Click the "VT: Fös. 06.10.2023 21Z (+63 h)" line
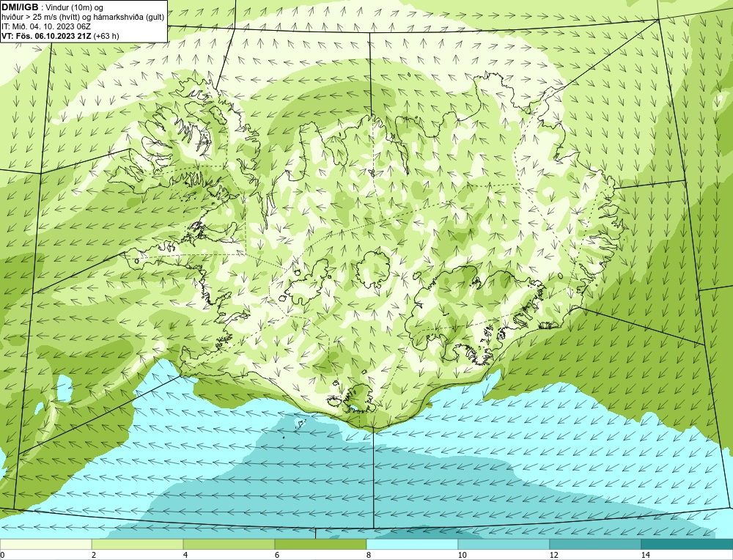Image resolution: width=733 pixels, height=560 pixels. click(x=60, y=35)
